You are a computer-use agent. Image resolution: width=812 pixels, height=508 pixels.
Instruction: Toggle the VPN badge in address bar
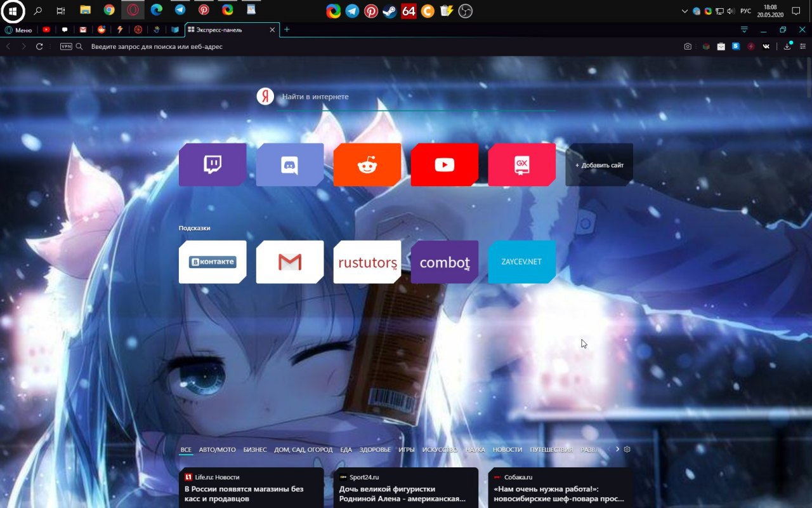pos(66,46)
